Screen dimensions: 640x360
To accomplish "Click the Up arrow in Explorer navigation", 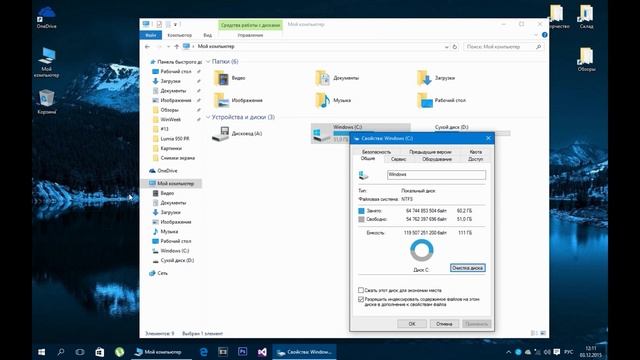I will 177,47.
